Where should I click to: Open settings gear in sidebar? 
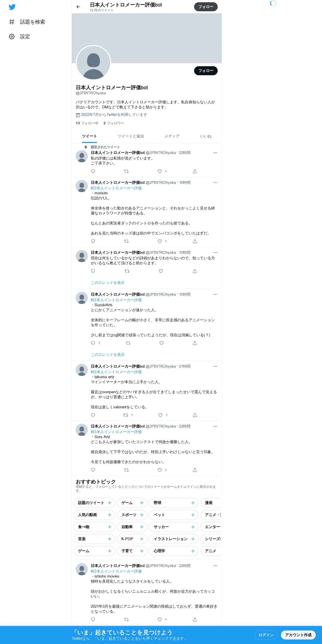pyautogui.click(x=12, y=37)
